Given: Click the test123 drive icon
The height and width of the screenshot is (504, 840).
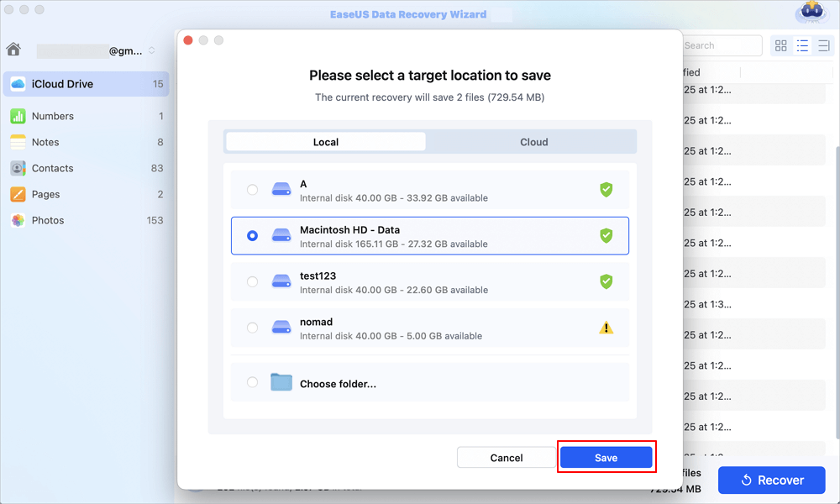Looking at the screenshot, I should coord(281,281).
